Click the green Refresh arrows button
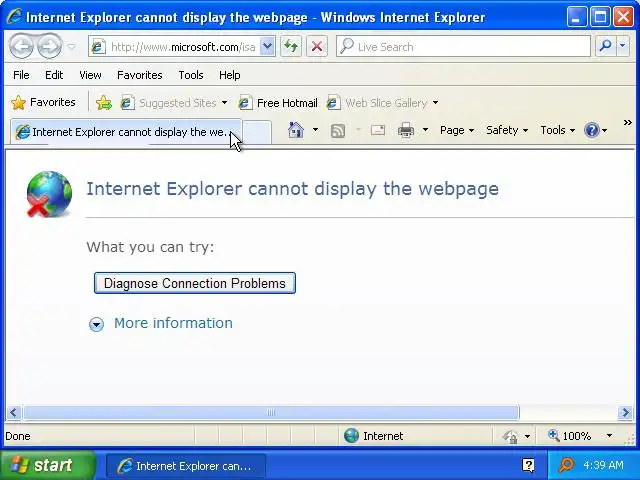This screenshot has width=640, height=480. 291,47
